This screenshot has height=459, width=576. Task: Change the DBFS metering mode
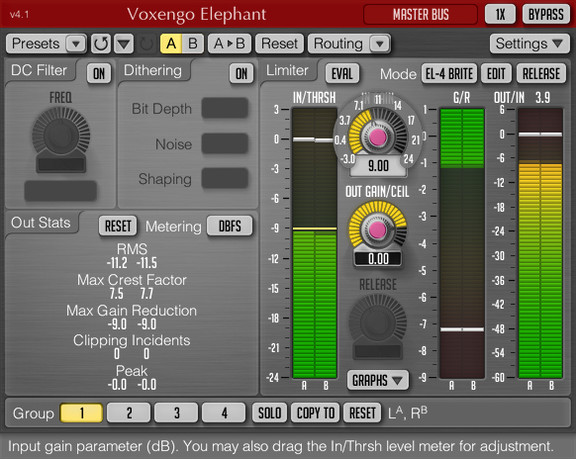pos(230,226)
